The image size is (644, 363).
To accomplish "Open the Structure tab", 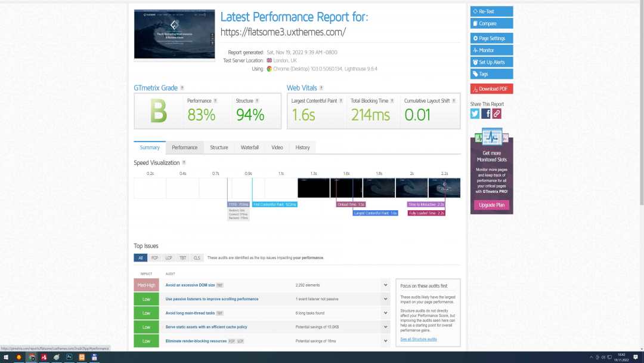I will [x=219, y=147].
